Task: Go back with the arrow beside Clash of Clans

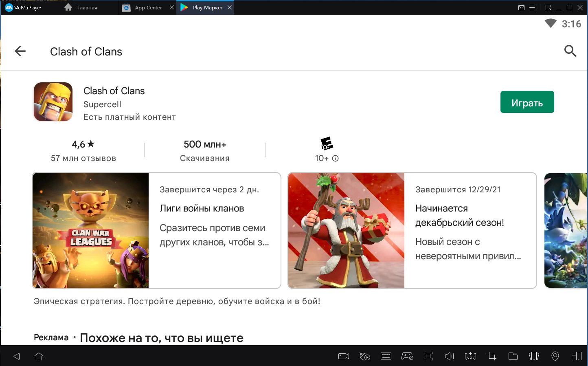Action: 20,51
